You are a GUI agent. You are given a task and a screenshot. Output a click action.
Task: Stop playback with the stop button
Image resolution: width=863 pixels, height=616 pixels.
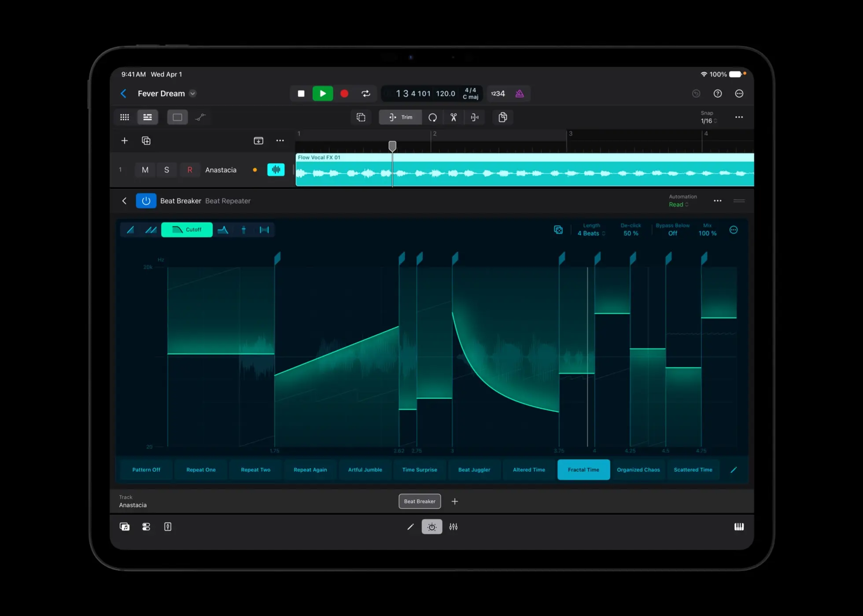click(x=301, y=93)
